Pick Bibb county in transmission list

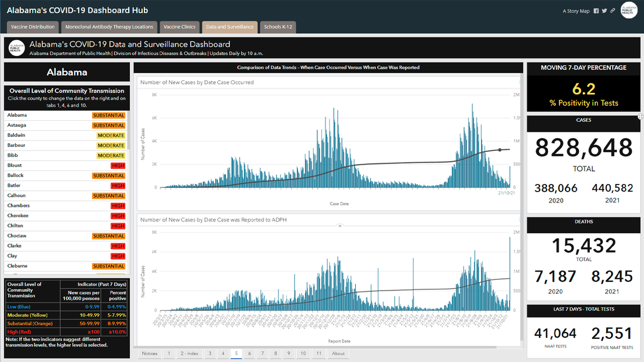click(x=66, y=156)
